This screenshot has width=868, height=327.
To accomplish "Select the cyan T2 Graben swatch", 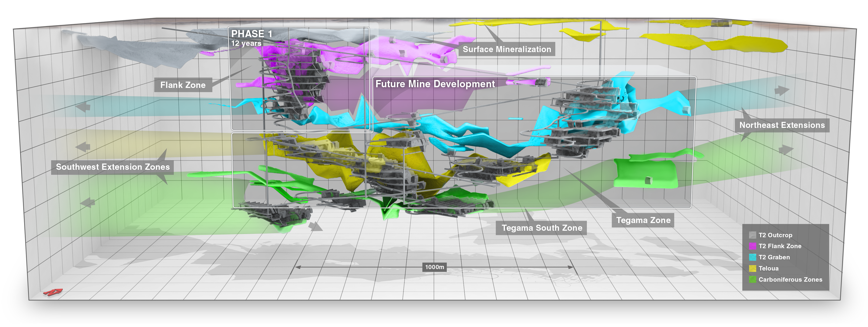I will [x=753, y=257].
